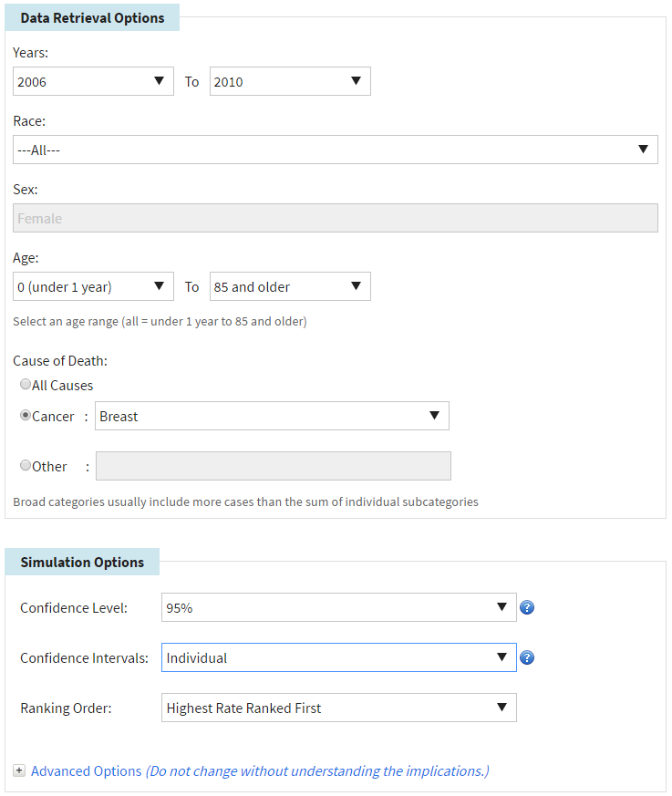Screen dimensions: 672x796
Task: Click the help icon beside Confidence Intervals
Action: click(x=526, y=658)
